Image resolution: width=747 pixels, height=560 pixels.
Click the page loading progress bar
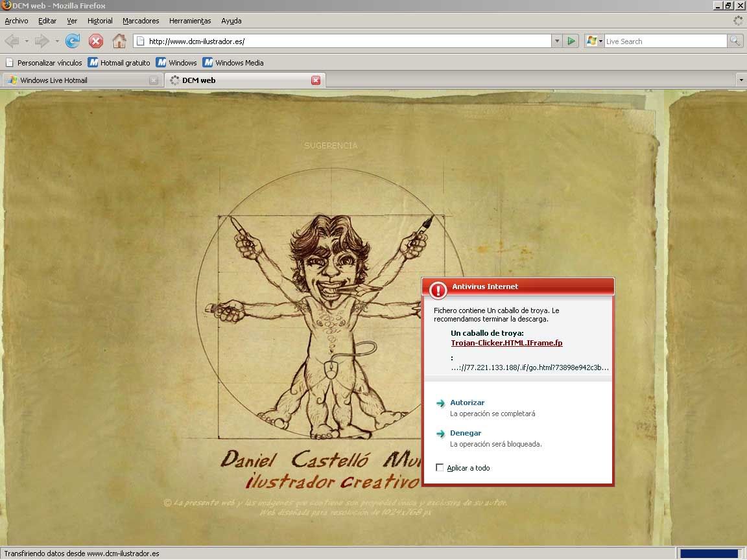[711, 554]
